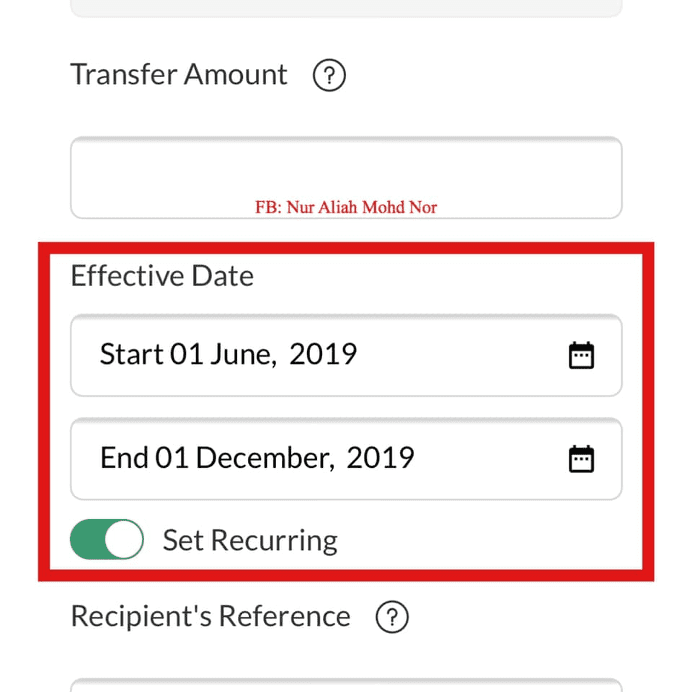Focus the Recipient's Reference field at bottom
This screenshot has height=692, width=692.
[346, 684]
